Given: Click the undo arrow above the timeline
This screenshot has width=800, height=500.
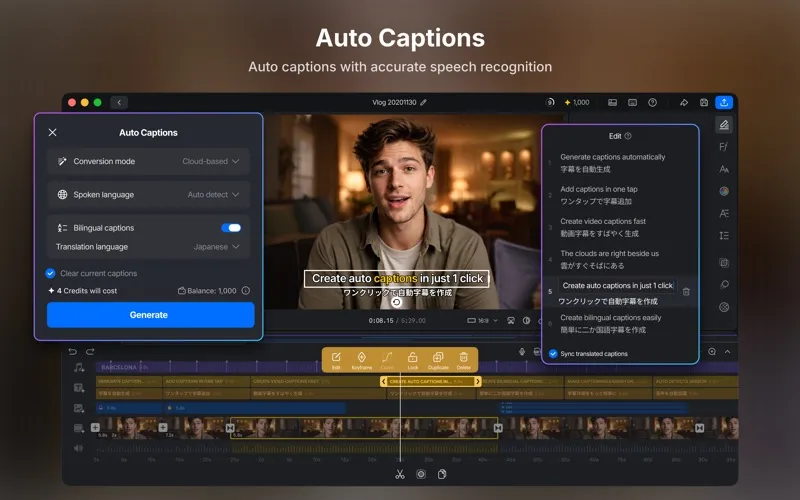Looking at the screenshot, I should (72, 352).
